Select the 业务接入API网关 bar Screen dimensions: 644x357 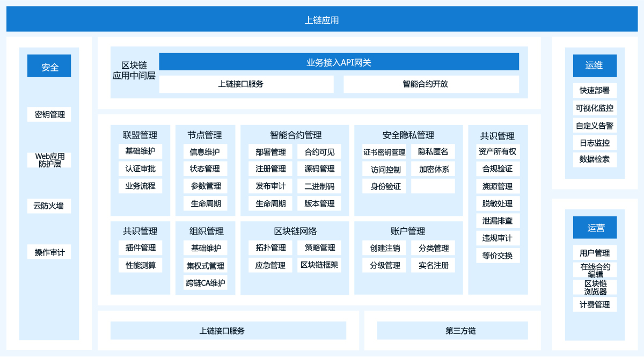point(339,62)
